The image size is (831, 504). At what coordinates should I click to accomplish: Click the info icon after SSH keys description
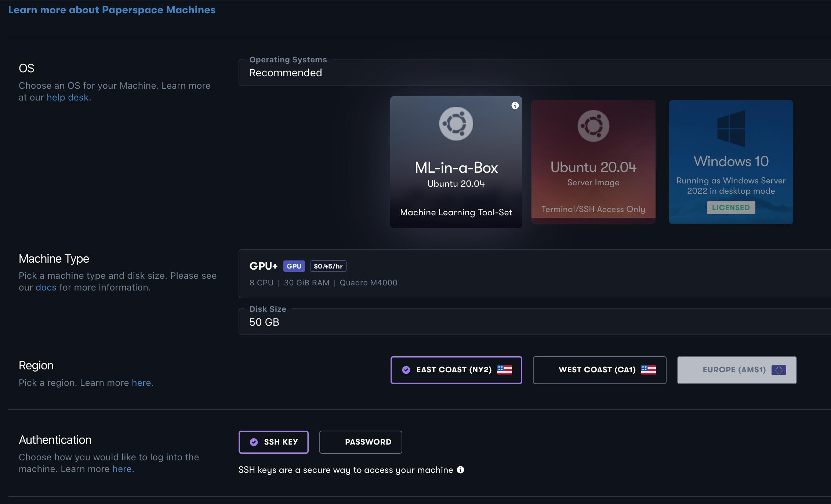(x=460, y=470)
